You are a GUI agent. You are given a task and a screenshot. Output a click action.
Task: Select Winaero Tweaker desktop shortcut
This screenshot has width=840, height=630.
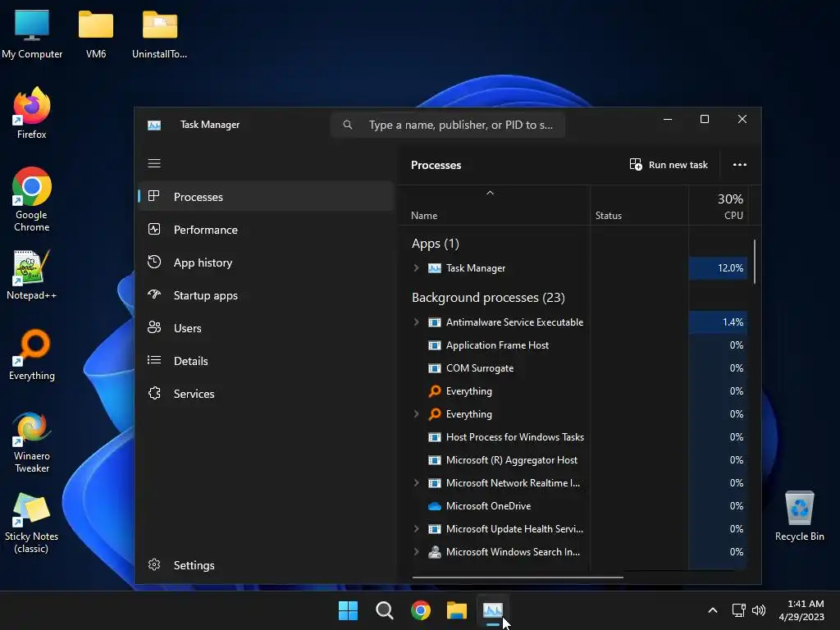32,442
